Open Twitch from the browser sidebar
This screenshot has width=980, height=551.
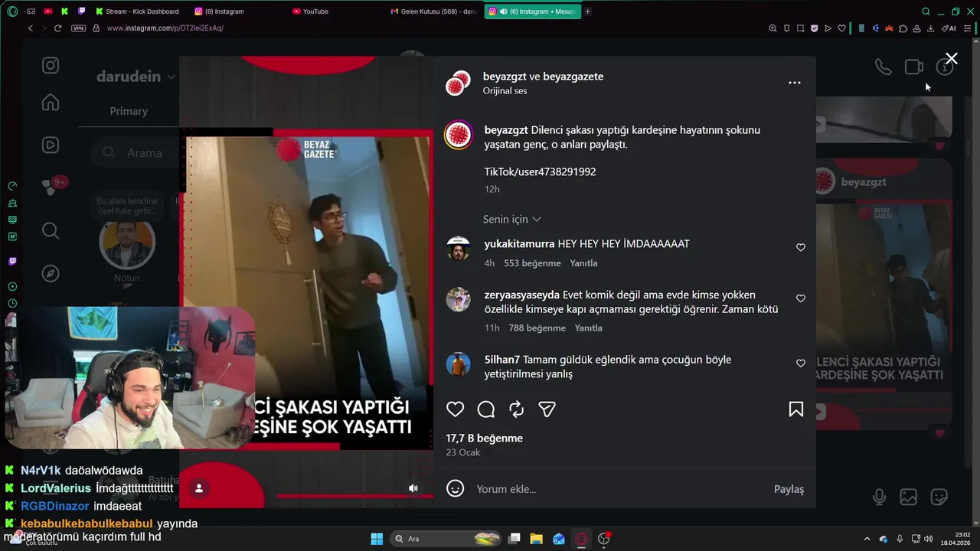pyautogui.click(x=12, y=261)
